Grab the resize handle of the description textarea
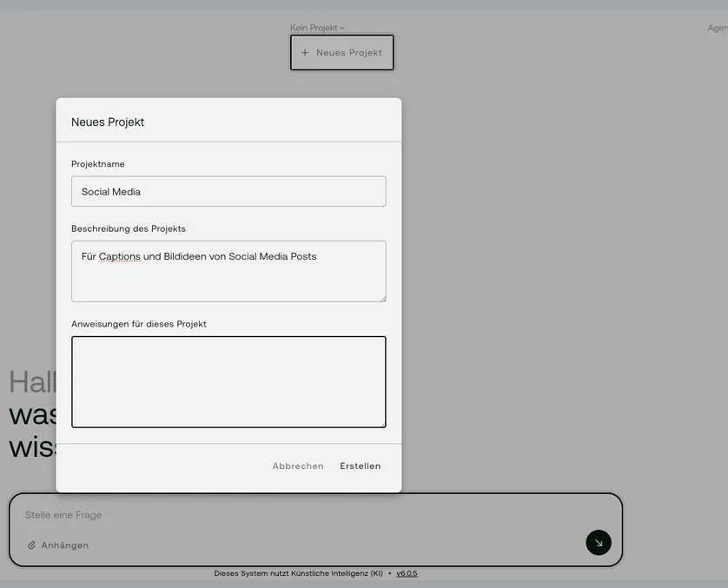 click(x=382, y=298)
